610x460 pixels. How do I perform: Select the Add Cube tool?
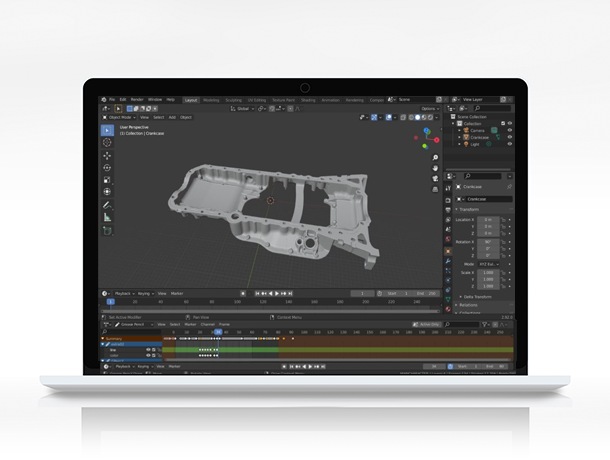tap(107, 231)
